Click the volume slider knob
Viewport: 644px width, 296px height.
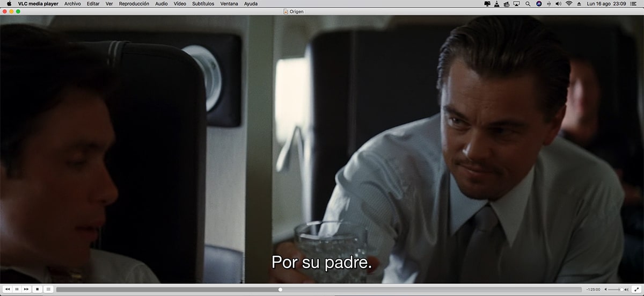click(621, 290)
